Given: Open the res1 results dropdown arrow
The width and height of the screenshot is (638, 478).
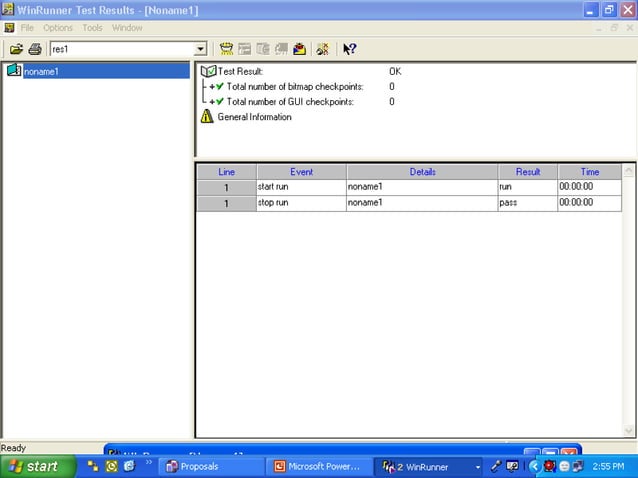Looking at the screenshot, I should click(200, 49).
